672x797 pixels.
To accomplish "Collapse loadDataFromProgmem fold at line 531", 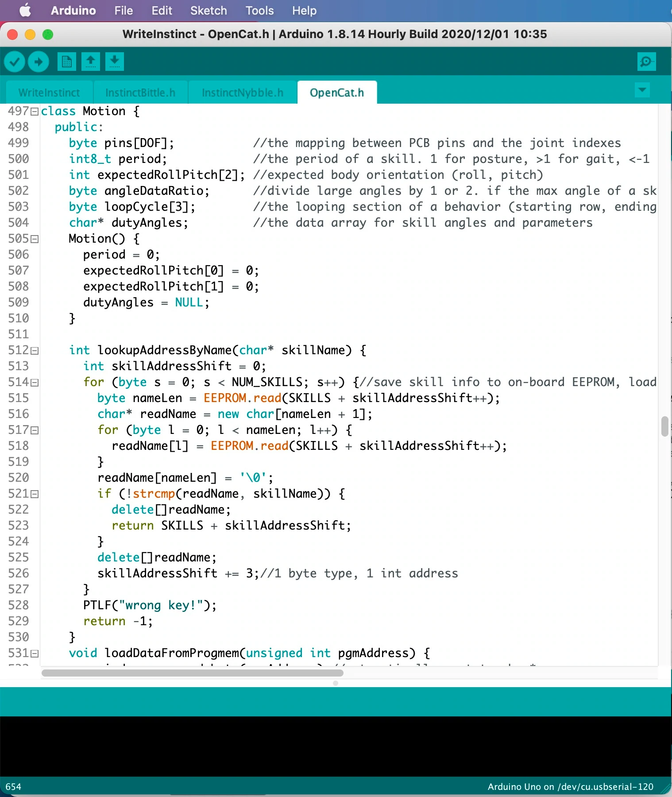I will [x=35, y=654].
